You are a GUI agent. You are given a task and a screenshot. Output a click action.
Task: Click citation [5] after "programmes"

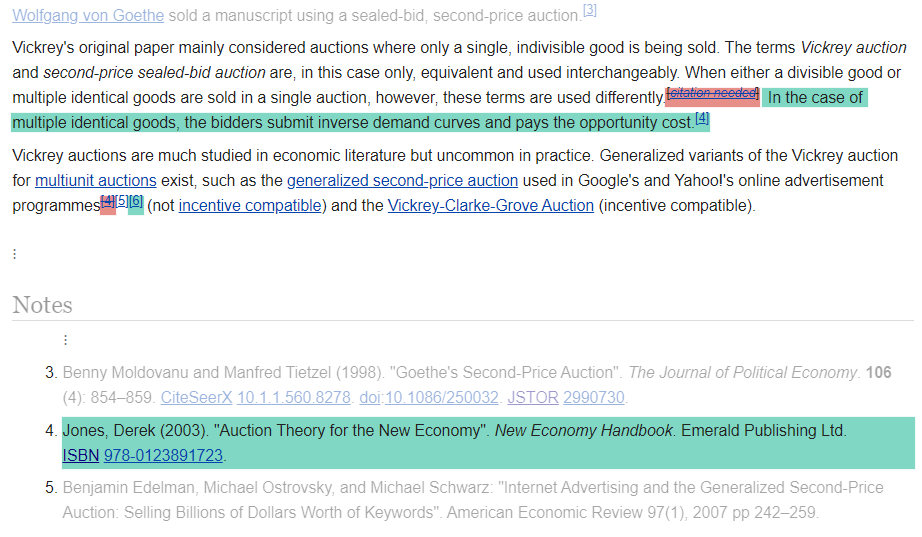point(122,202)
